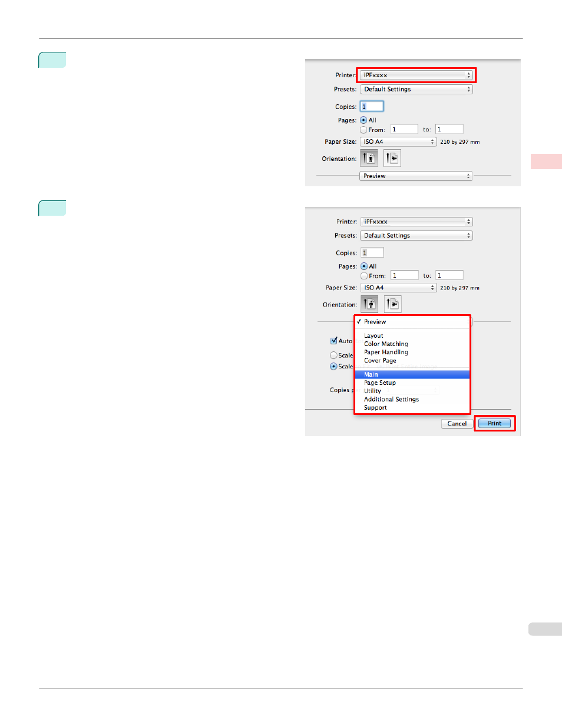Open the Preview panel dropdown in the upper dialog
Image resolution: width=562 pixels, height=728 pixels.
click(x=416, y=176)
